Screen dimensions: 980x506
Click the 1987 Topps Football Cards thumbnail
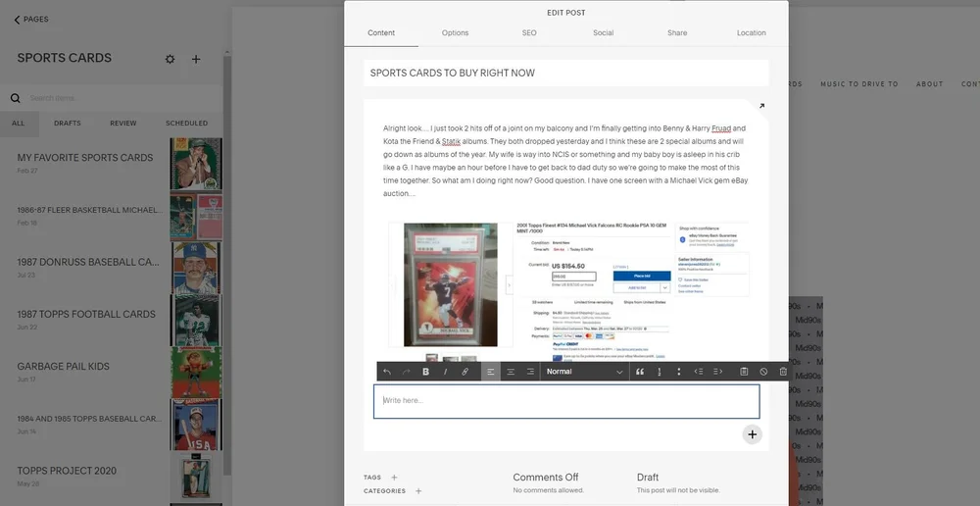196,321
